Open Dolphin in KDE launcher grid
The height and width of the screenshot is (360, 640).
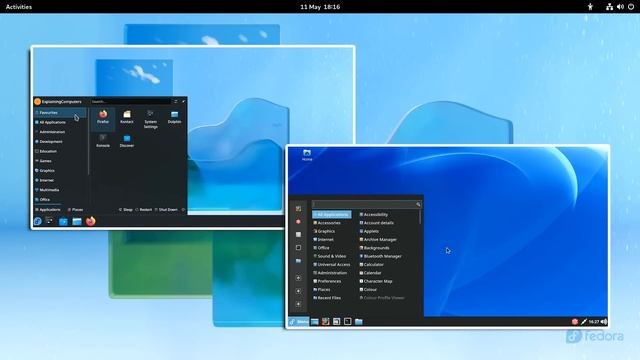click(174, 117)
